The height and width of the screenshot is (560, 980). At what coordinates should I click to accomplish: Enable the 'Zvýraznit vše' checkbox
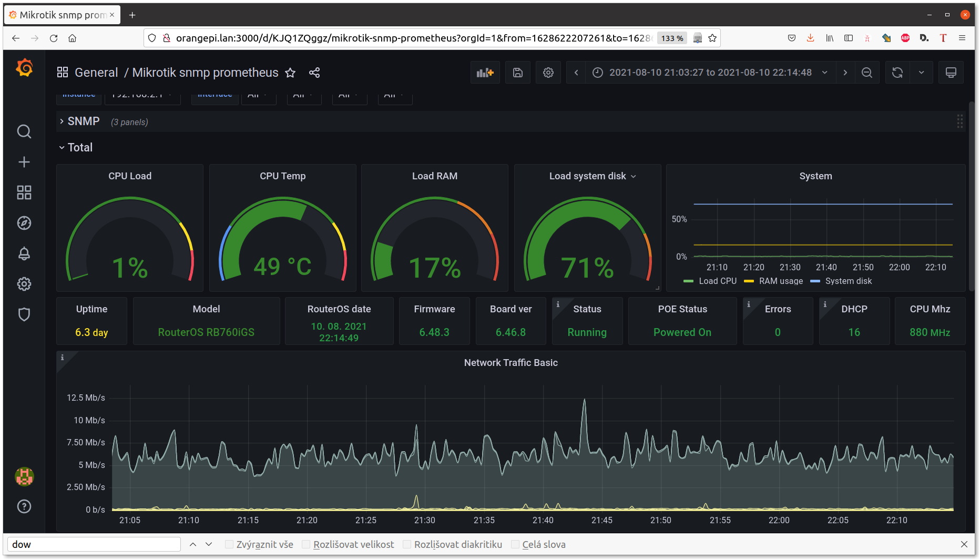pos(229,544)
